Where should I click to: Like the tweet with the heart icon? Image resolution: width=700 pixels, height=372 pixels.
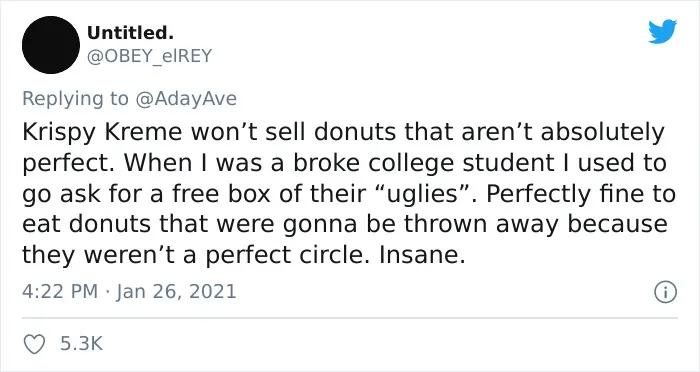point(34,344)
